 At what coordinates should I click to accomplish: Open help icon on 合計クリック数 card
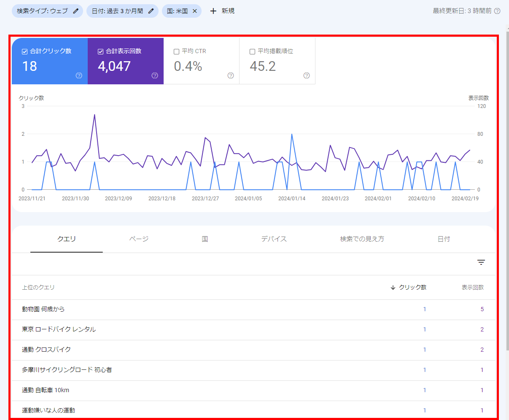point(79,75)
